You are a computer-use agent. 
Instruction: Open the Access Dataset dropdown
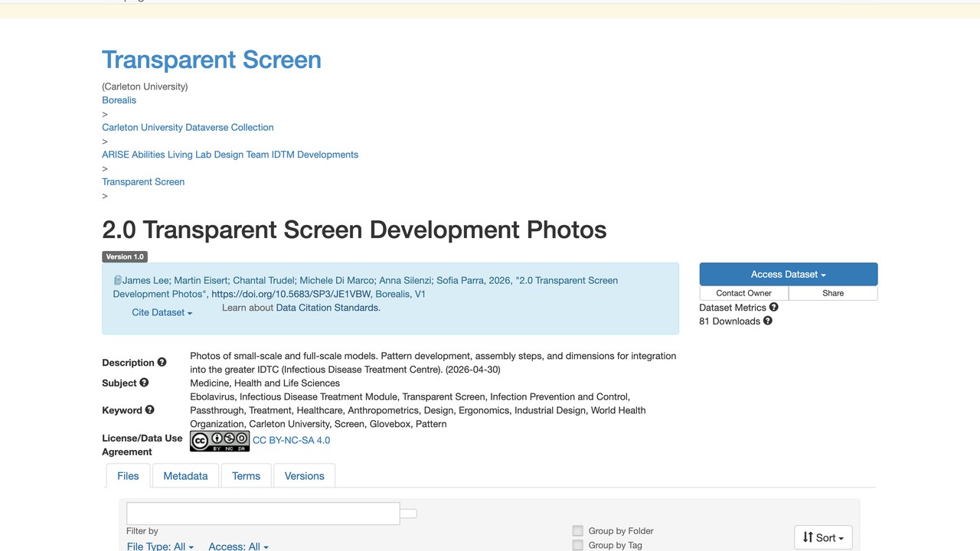click(x=789, y=275)
